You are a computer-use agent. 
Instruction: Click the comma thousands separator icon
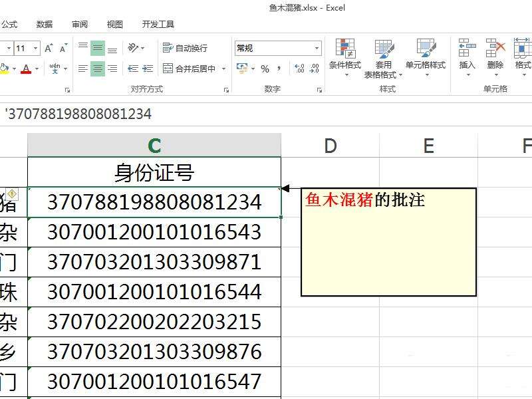pyautogui.click(x=279, y=68)
